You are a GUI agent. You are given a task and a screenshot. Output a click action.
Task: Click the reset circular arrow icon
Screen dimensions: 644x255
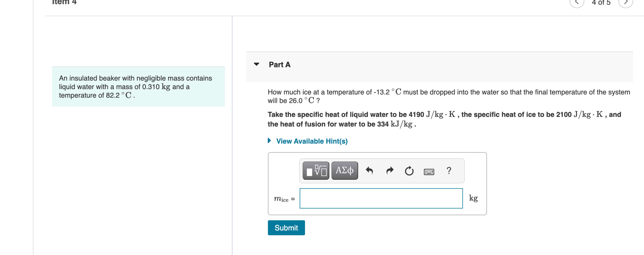click(409, 171)
